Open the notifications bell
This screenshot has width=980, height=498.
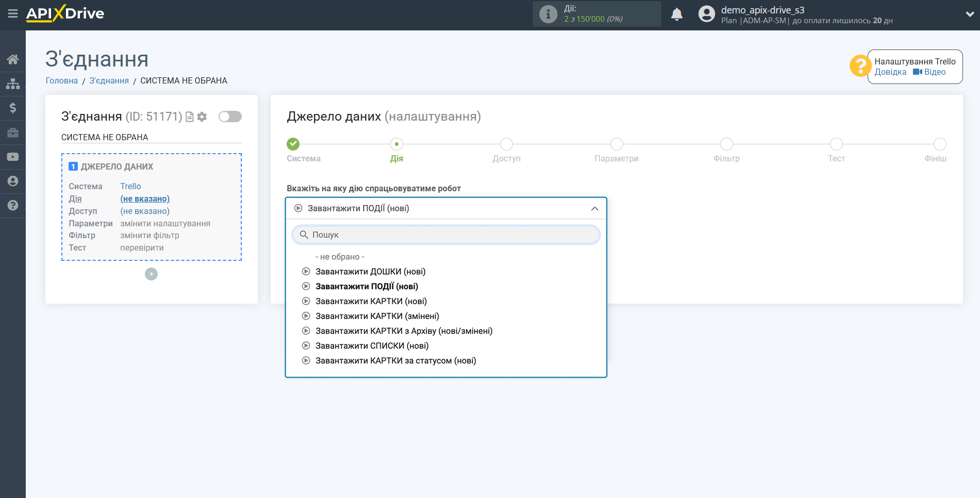click(677, 14)
